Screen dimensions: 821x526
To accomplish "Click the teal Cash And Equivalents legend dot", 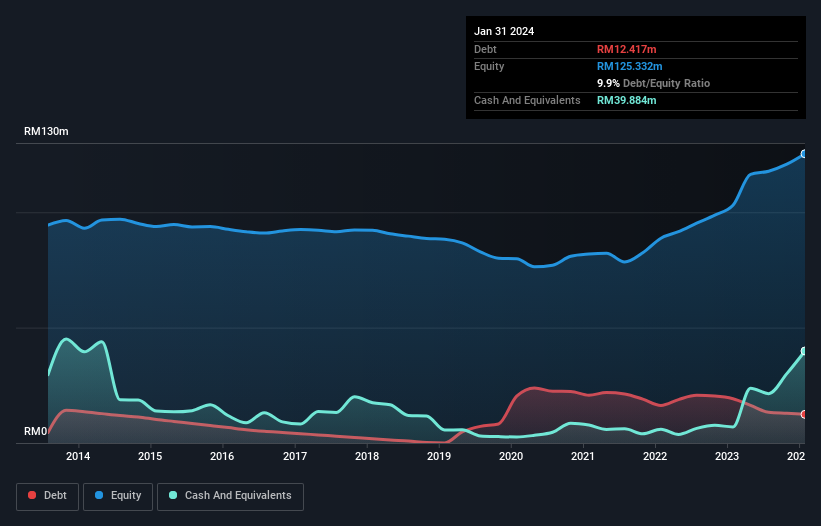I will (173, 495).
